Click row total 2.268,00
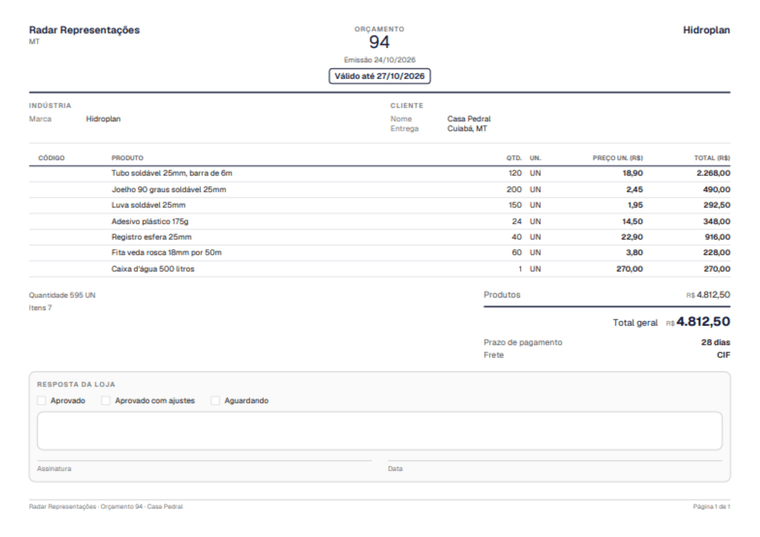 pyautogui.click(x=713, y=173)
